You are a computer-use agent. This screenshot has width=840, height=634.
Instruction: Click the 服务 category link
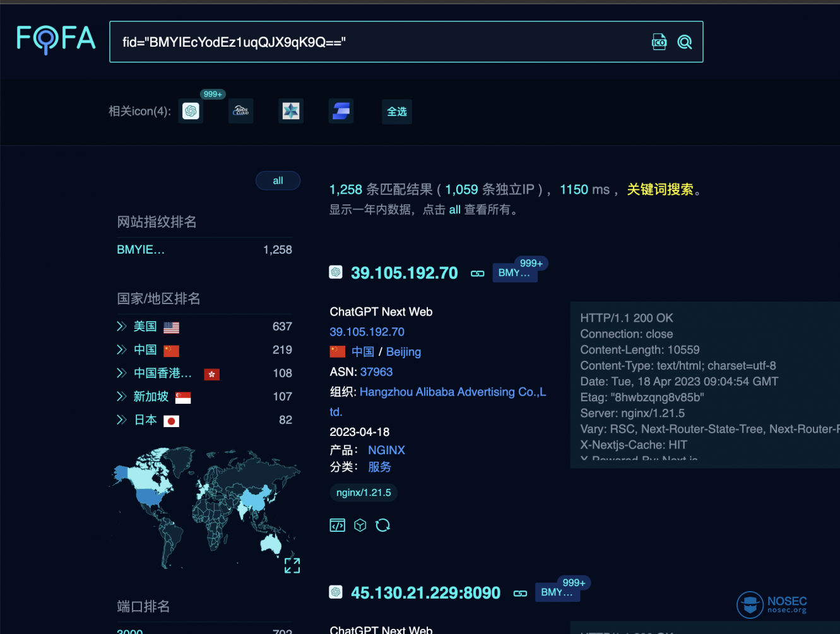click(379, 467)
